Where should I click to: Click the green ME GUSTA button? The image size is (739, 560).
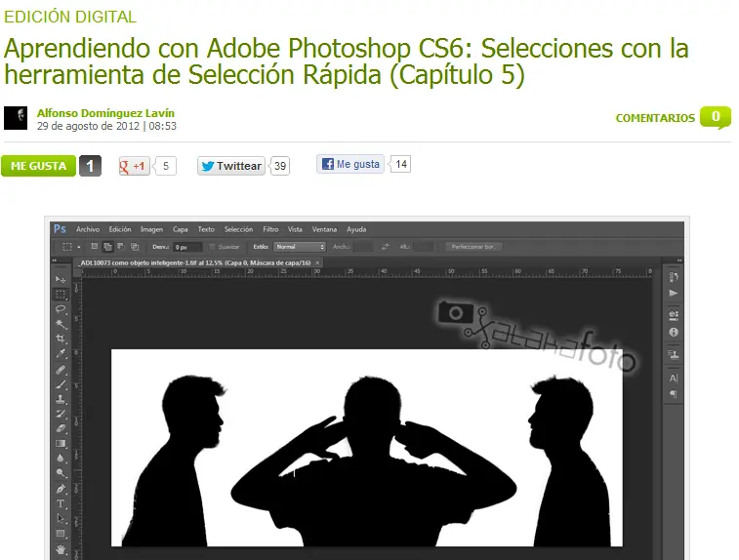pos(38,166)
